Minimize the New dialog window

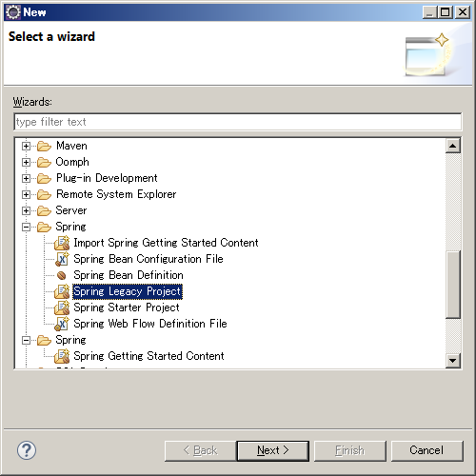[x=430, y=12]
